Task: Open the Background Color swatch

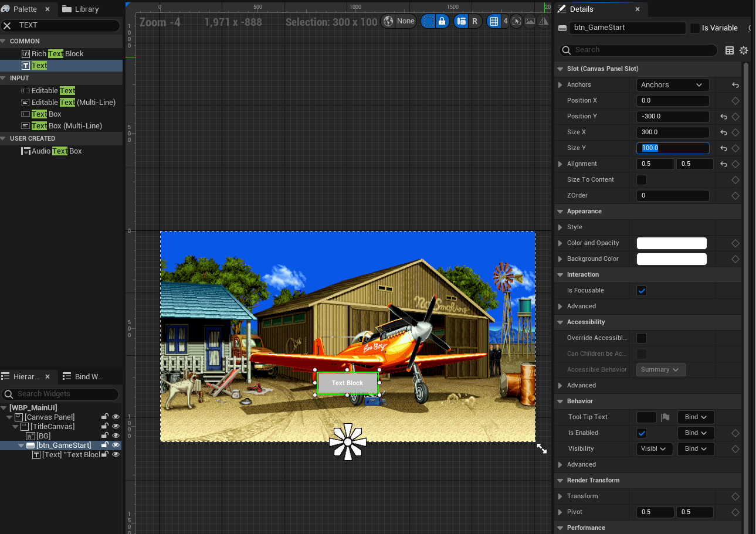Action: (672, 259)
